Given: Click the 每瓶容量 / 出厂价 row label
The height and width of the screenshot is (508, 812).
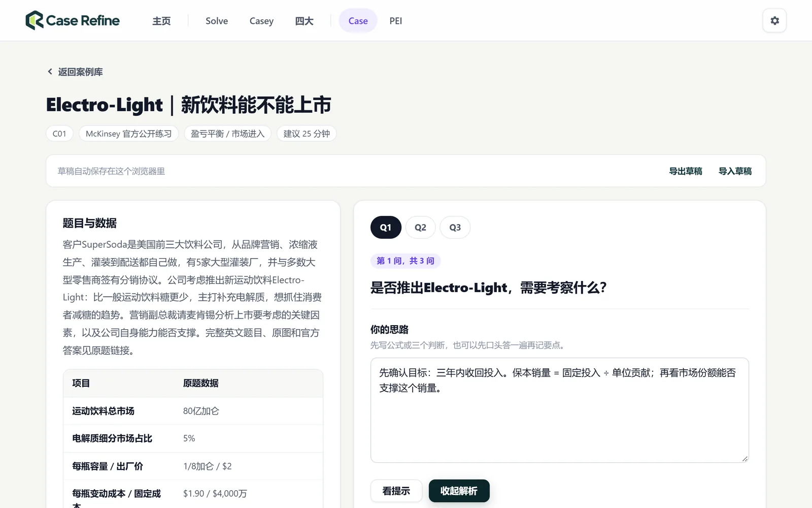Looking at the screenshot, I should coord(107,466).
